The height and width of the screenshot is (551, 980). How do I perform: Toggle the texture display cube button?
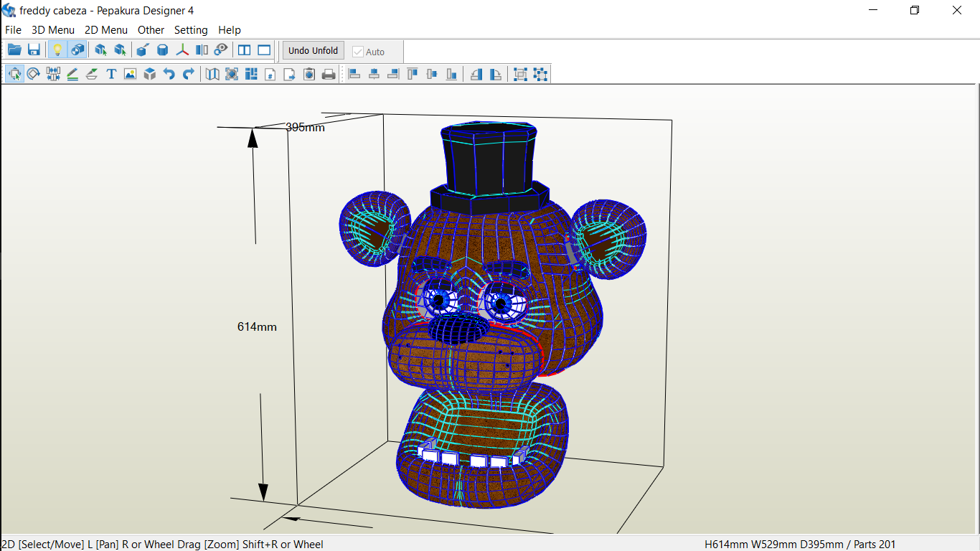click(x=77, y=50)
